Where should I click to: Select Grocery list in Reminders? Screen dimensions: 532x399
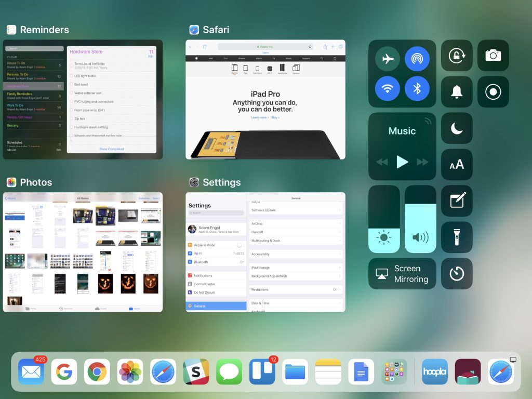click(x=34, y=126)
